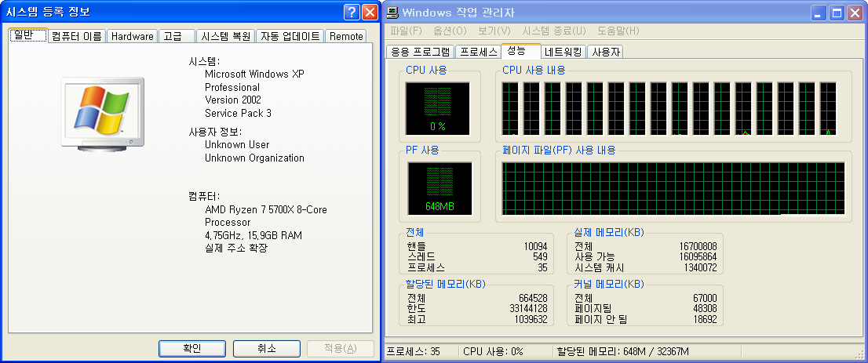Switch to the 프로세스 tab
This screenshot has height=363, width=868.
point(478,52)
